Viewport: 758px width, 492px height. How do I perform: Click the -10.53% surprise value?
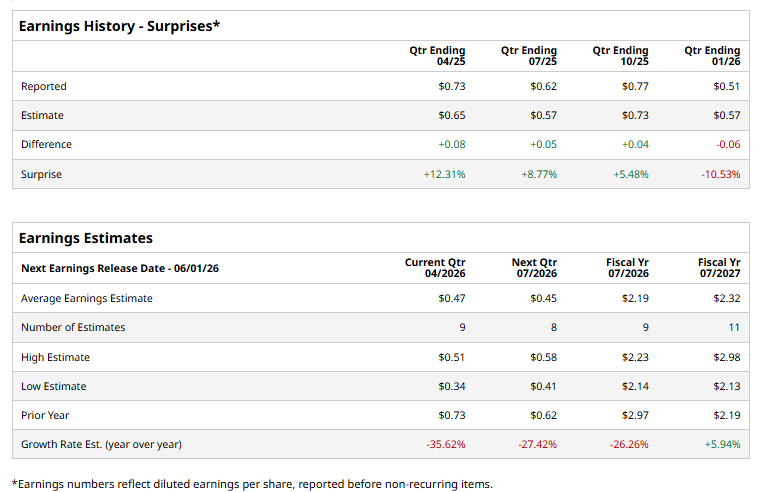(722, 174)
